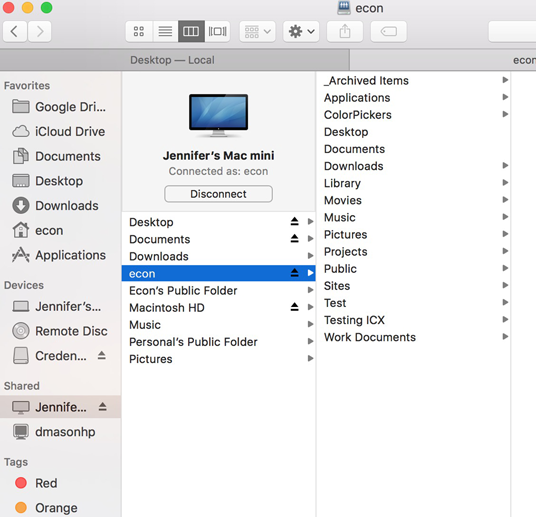Select the econ tab
536x517 pixels.
(443, 60)
